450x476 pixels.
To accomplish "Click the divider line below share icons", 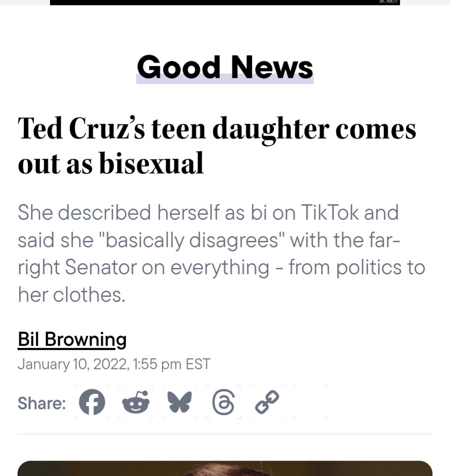I will click(x=225, y=434).
